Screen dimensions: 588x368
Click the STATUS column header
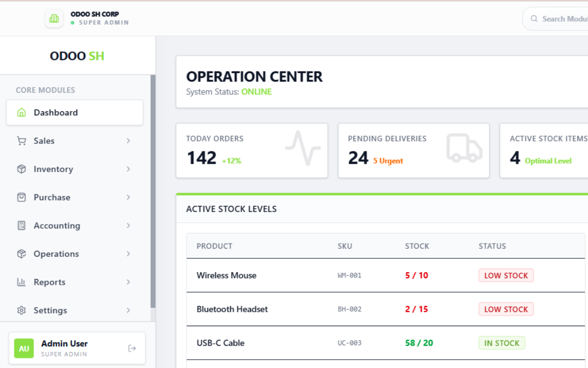(492, 246)
